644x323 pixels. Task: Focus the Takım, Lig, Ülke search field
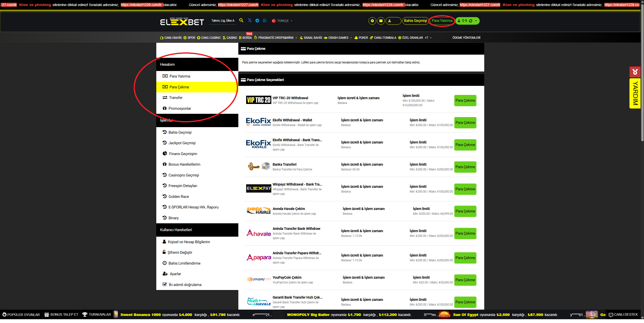click(223, 21)
